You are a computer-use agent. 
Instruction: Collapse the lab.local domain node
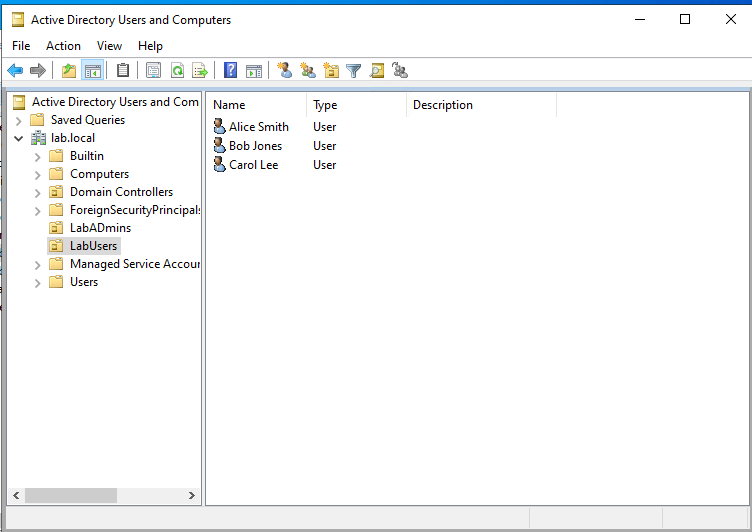[x=19, y=138]
